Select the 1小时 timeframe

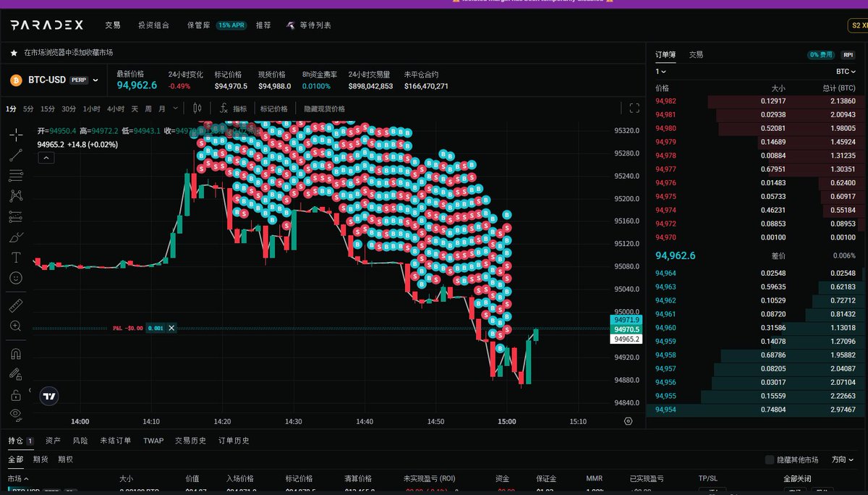point(91,109)
